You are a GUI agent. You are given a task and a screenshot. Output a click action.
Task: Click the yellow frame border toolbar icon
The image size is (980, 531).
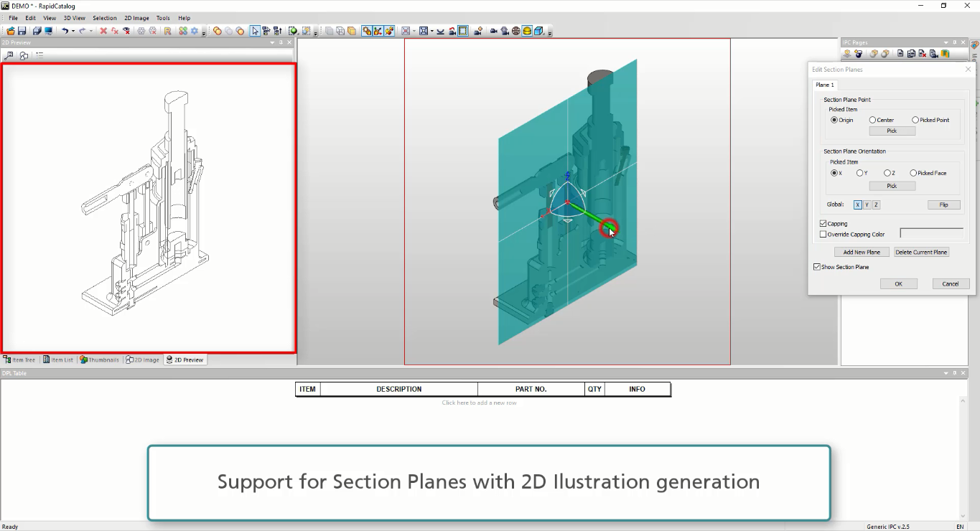(x=463, y=31)
